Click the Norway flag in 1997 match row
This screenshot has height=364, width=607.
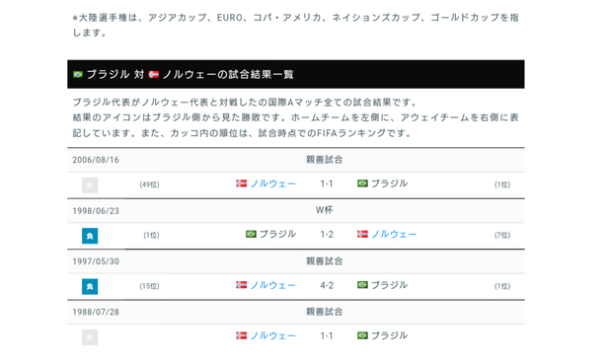pyautogui.click(x=242, y=285)
